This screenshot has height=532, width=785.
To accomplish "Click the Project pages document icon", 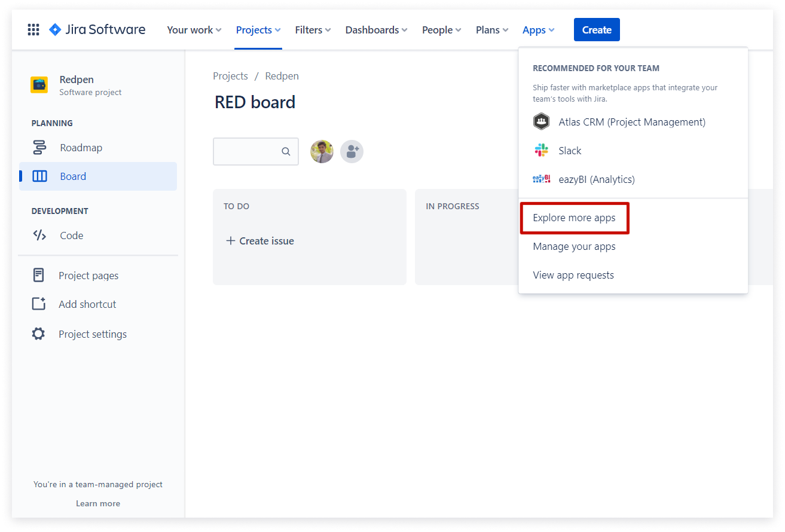I will point(39,276).
